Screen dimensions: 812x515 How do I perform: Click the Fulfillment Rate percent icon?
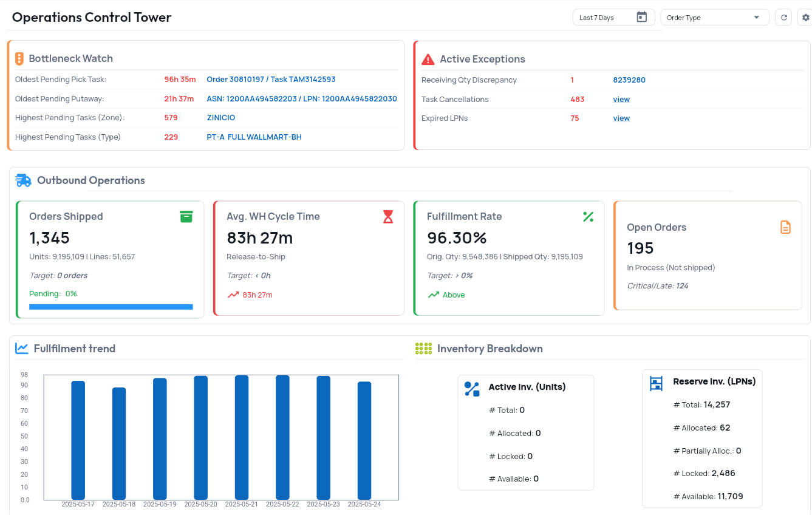coord(588,217)
